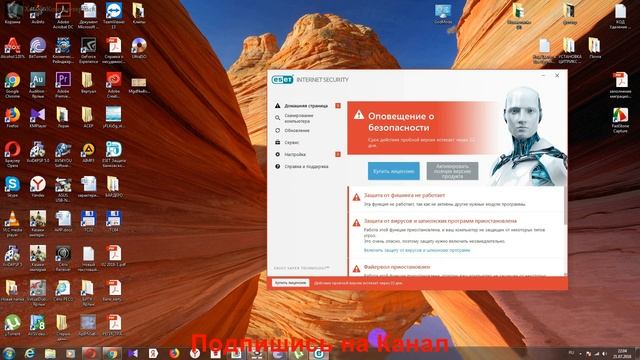Open VLC media player desktop shortcut

click(12, 224)
